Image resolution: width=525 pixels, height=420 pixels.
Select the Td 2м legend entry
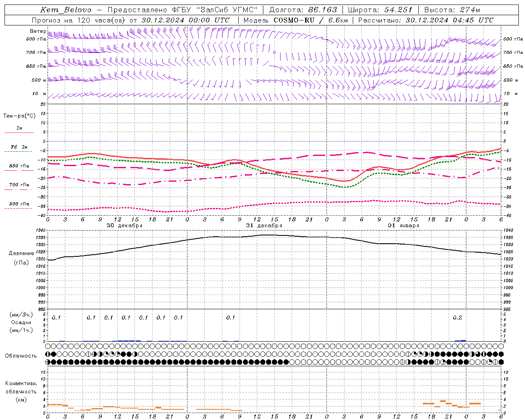click(19, 147)
